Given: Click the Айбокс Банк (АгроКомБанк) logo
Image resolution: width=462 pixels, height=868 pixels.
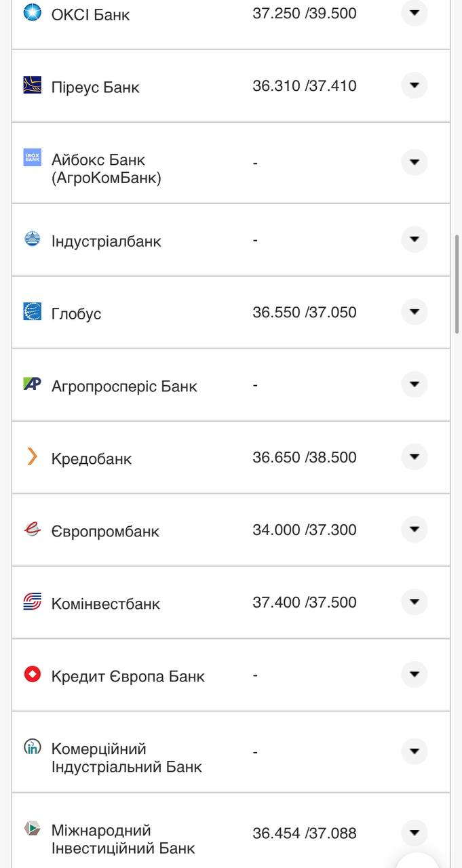Looking at the screenshot, I should pyautogui.click(x=32, y=157).
